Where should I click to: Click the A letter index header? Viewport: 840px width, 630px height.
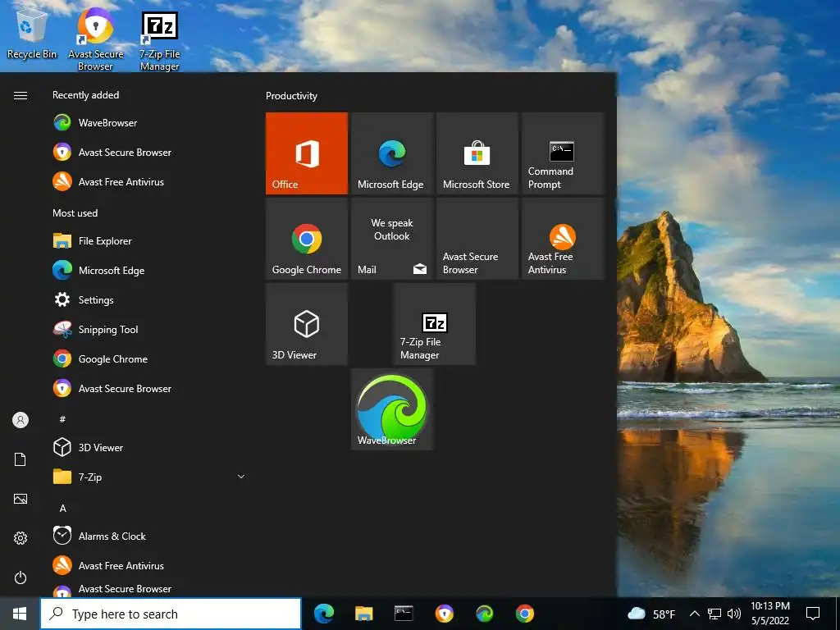[62, 508]
